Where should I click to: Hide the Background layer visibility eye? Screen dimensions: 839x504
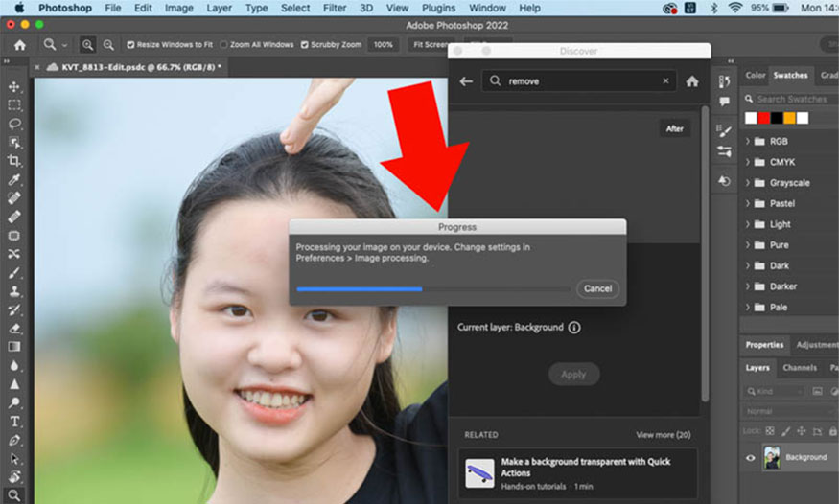(750, 457)
